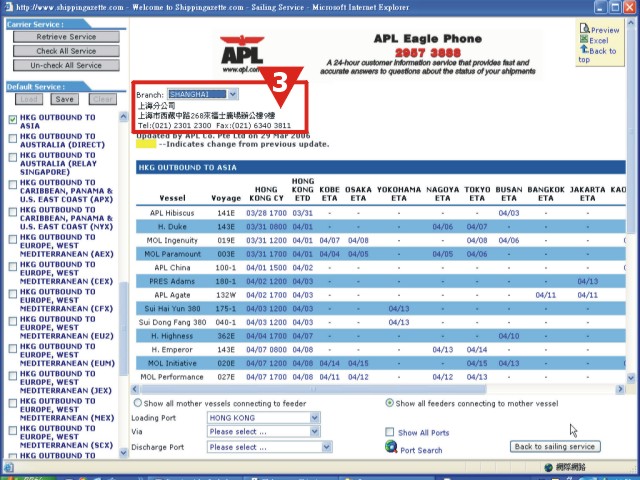
Task: Jump up with Back to top arrow
Action: (x=584, y=49)
